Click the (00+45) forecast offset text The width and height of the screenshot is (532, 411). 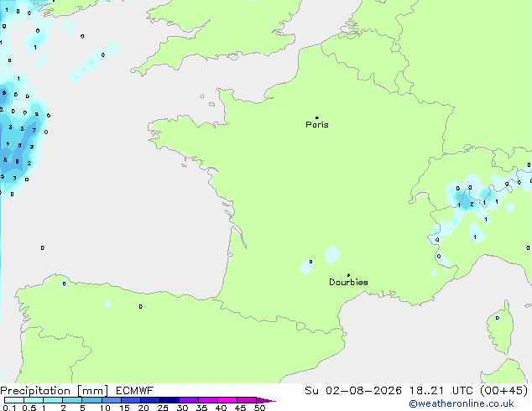click(504, 391)
